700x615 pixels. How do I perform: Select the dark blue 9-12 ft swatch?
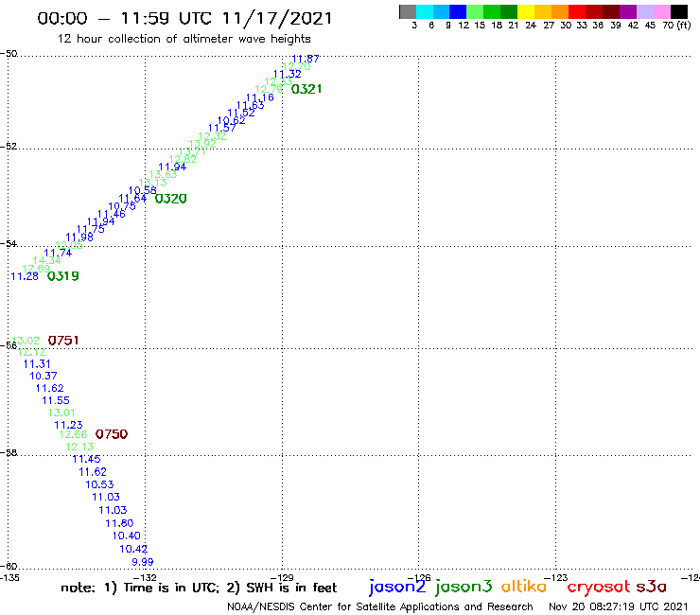458,11
